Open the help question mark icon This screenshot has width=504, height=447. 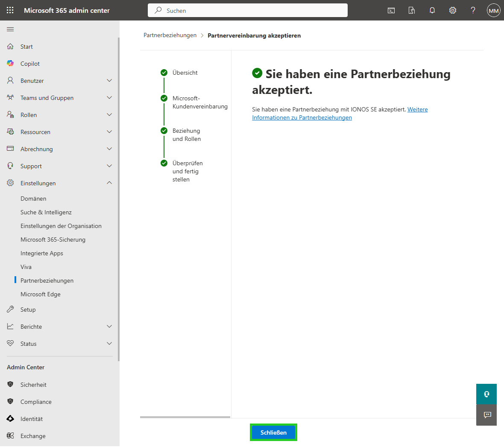click(x=473, y=11)
